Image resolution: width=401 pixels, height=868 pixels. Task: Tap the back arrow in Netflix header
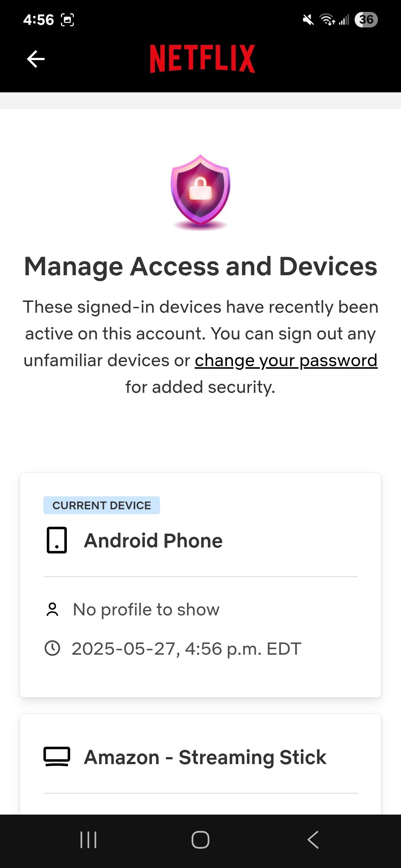(36, 59)
